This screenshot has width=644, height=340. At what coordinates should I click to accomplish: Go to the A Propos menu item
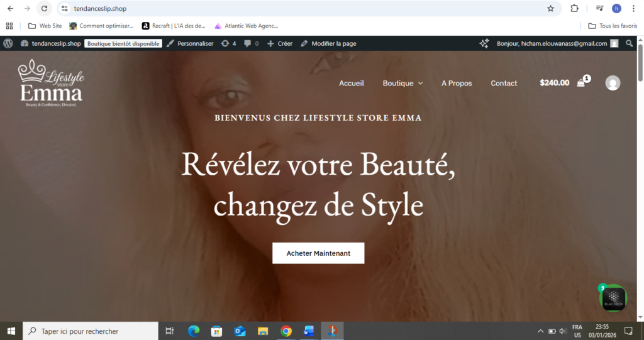(x=457, y=83)
